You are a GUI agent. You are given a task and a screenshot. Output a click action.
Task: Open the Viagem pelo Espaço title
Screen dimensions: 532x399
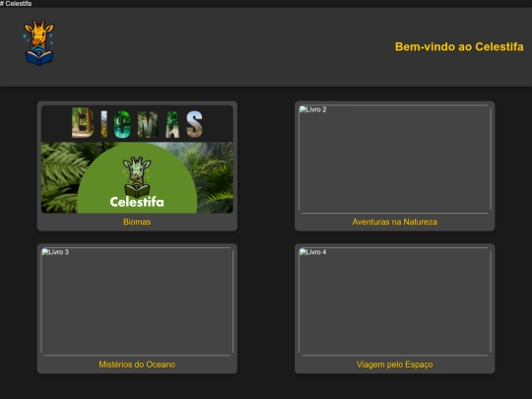click(x=395, y=365)
